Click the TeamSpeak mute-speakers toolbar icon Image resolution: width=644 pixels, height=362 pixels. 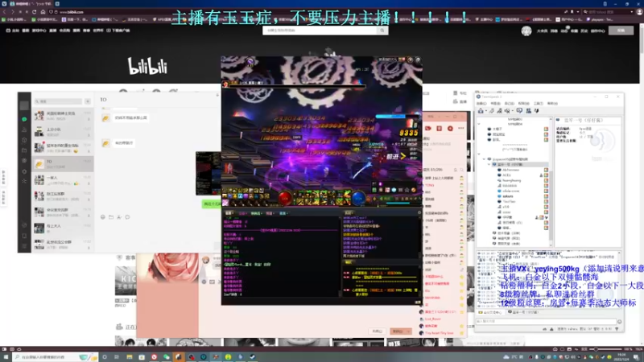pos(508,111)
